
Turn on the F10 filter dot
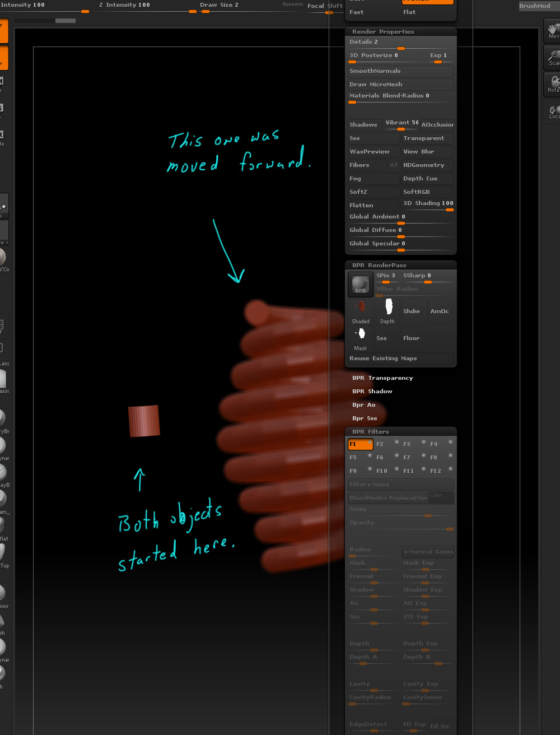point(396,469)
